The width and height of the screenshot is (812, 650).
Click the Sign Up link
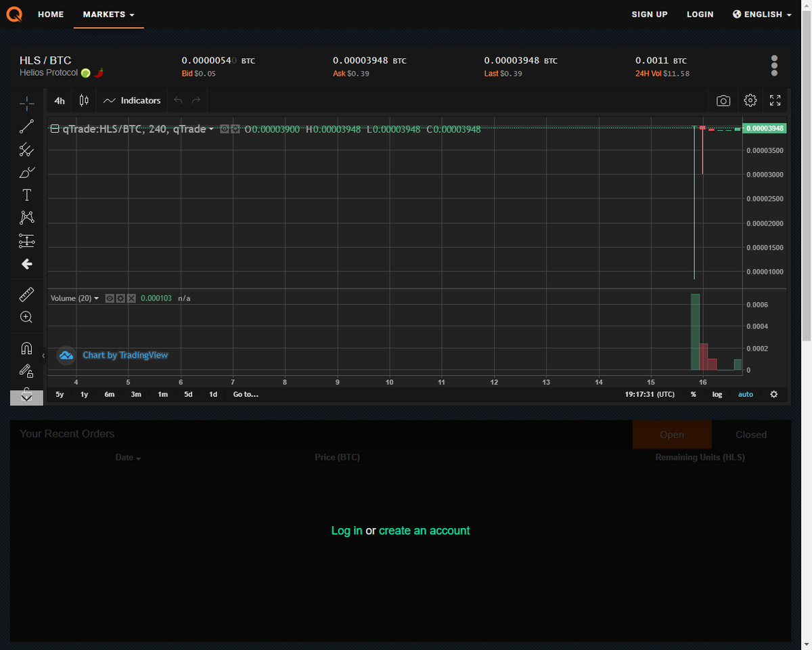pos(650,14)
